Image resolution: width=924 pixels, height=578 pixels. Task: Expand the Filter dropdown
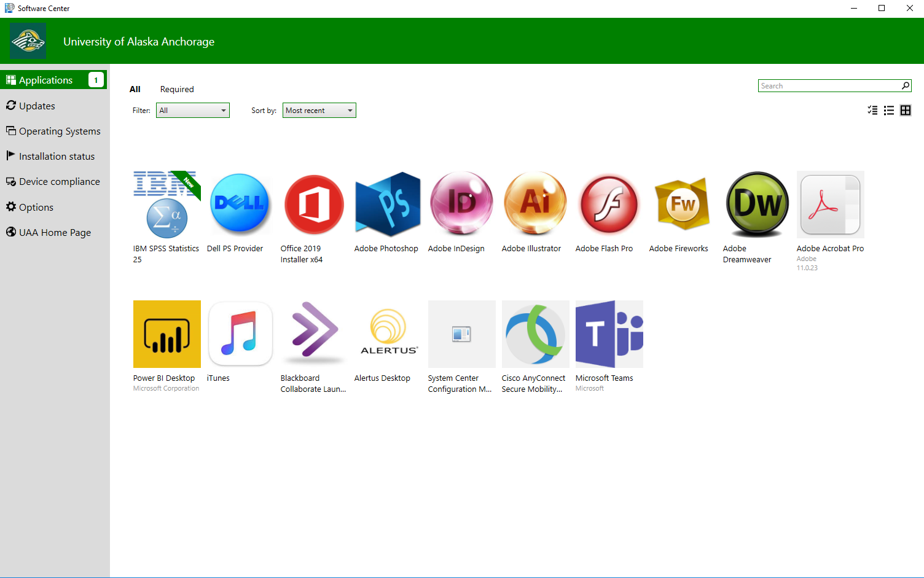pyautogui.click(x=192, y=111)
